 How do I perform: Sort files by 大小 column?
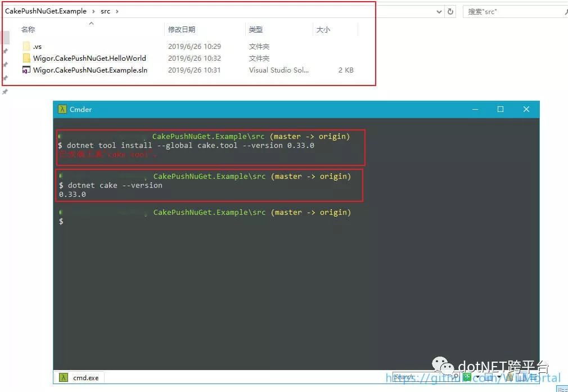point(323,29)
